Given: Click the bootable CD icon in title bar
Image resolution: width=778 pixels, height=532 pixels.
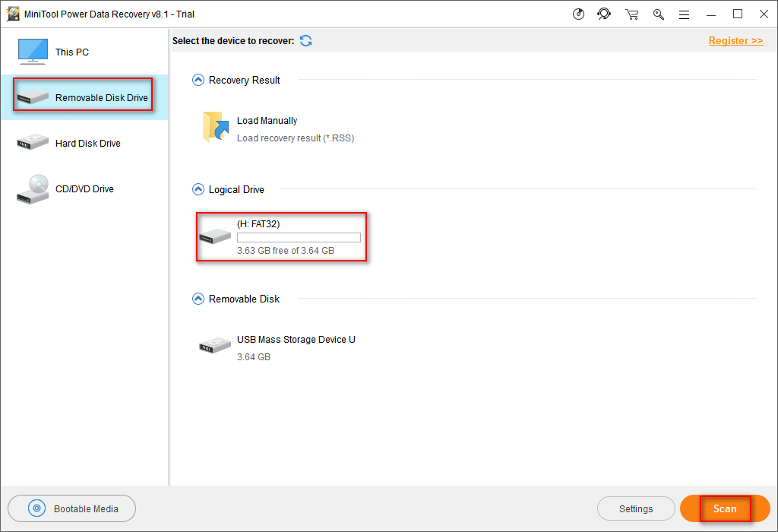Looking at the screenshot, I should pyautogui.click(x=578, y=14).
